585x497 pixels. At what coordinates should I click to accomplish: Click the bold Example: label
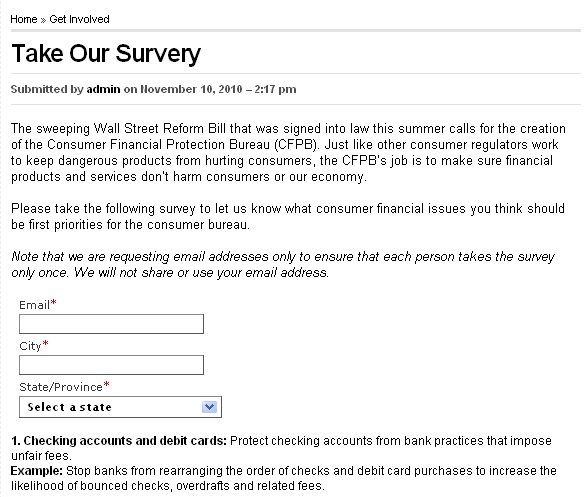tap(37, 471)
